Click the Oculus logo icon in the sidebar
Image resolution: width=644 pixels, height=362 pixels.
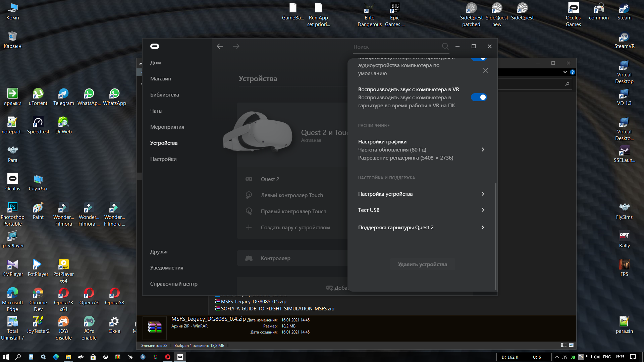pos(155,46)
